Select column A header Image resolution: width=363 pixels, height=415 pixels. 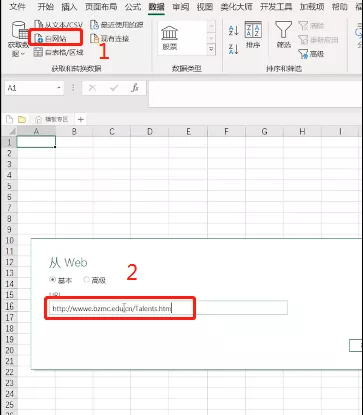pyautogui.click(x=36, y=131)
